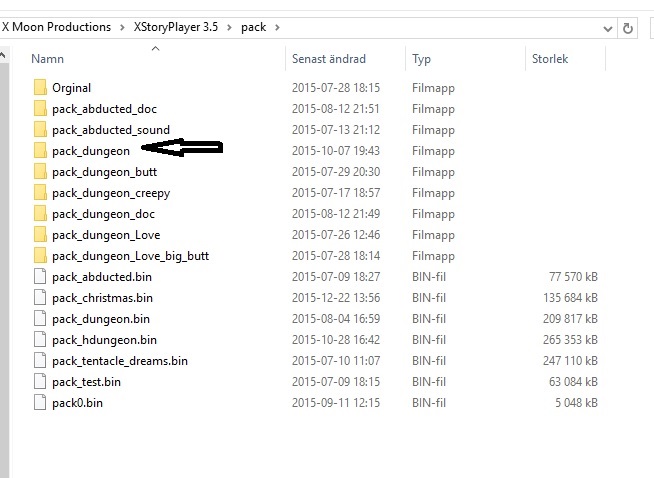Click the pack_dungeon_Love folder icon

(40, 235)
